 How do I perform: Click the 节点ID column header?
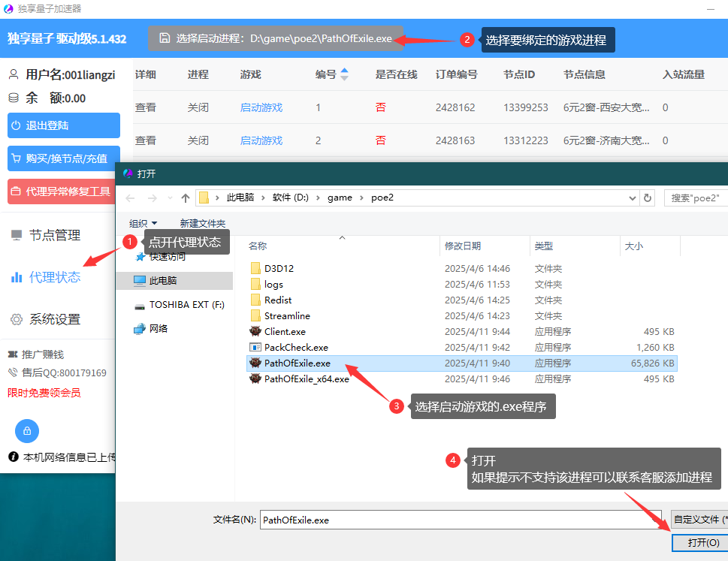(x=519, y=74)
